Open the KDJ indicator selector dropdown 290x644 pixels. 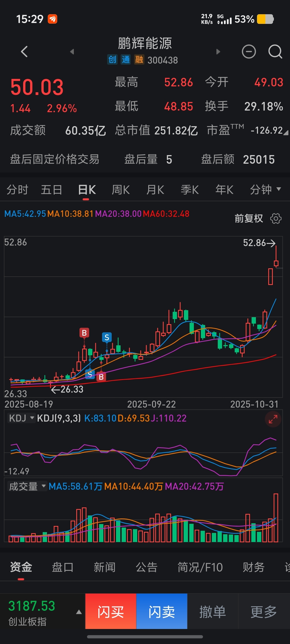[x=21, y=418]
